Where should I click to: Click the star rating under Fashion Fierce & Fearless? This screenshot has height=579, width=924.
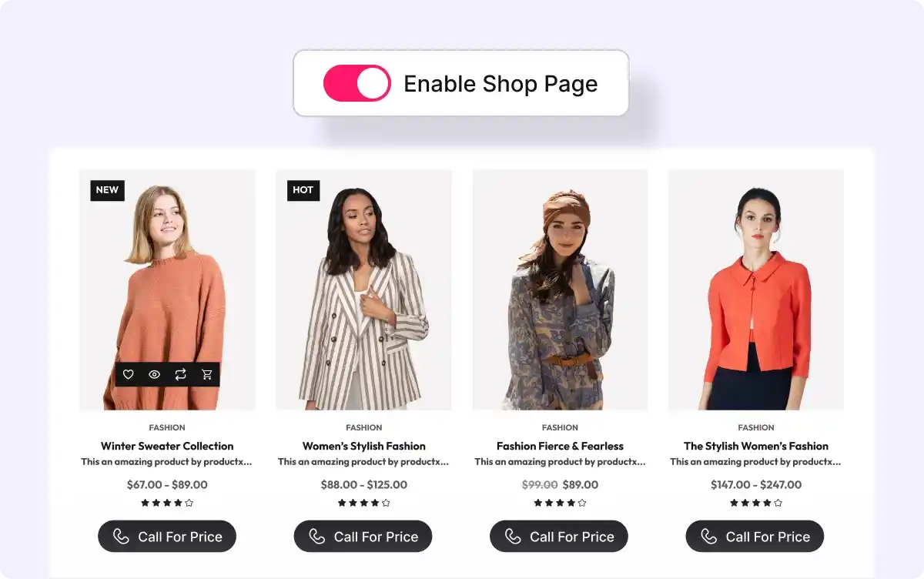click(x=560, y=503)
